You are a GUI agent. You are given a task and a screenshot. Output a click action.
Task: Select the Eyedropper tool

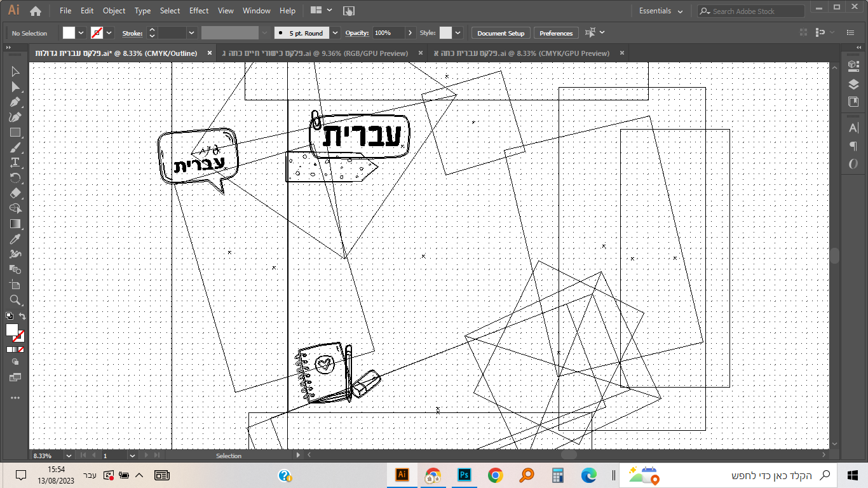(x=15, y=239)
